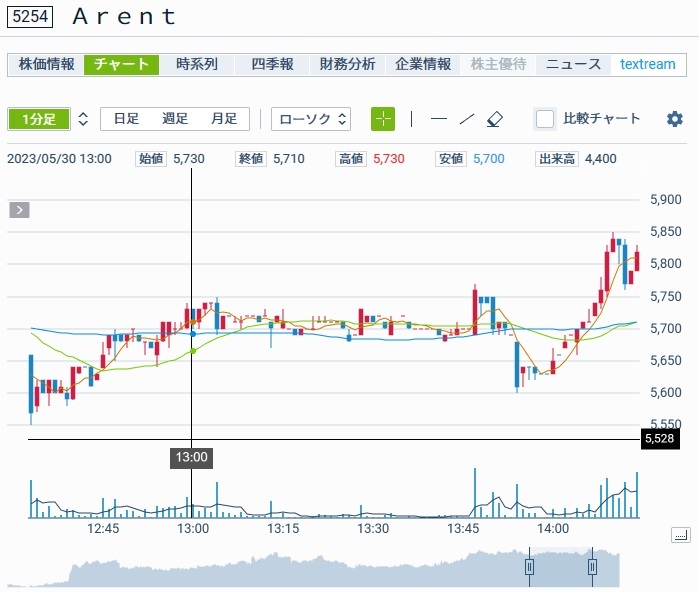The height and width of the screenshot is (592, 699).
Task: Click the textream link
Action: (x=647, y=64)
